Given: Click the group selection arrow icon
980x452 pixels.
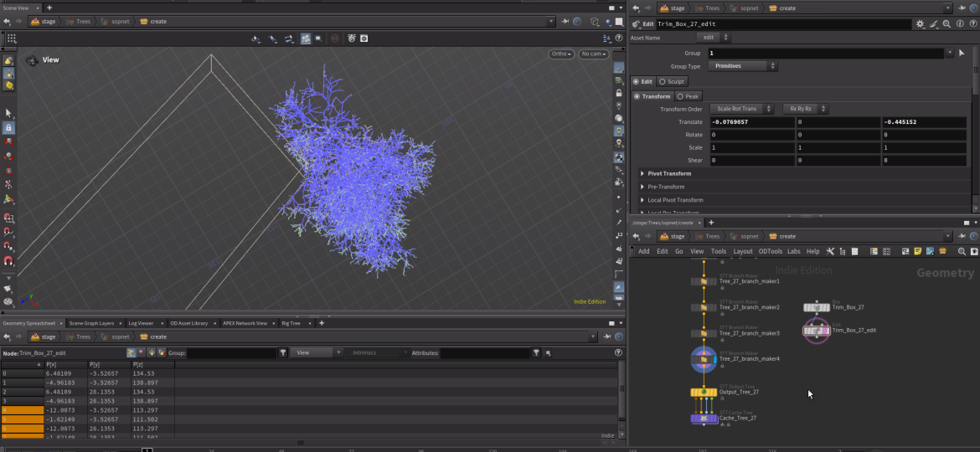Looking at the screenshot, I should click(x=961, y=53).
